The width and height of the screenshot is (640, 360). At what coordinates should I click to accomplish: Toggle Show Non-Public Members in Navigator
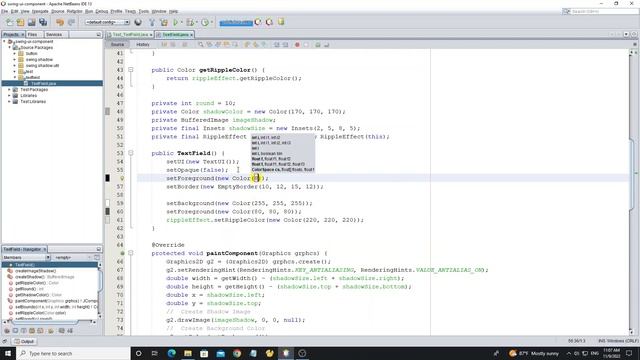pyautogui.click(x=31, y=331)
